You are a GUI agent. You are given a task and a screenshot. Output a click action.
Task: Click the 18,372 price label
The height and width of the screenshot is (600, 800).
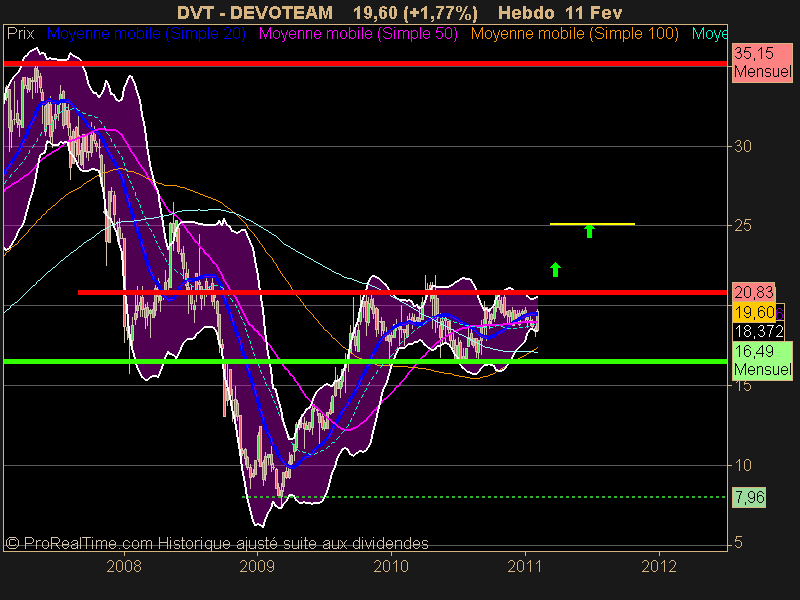[x=759, y=332]
